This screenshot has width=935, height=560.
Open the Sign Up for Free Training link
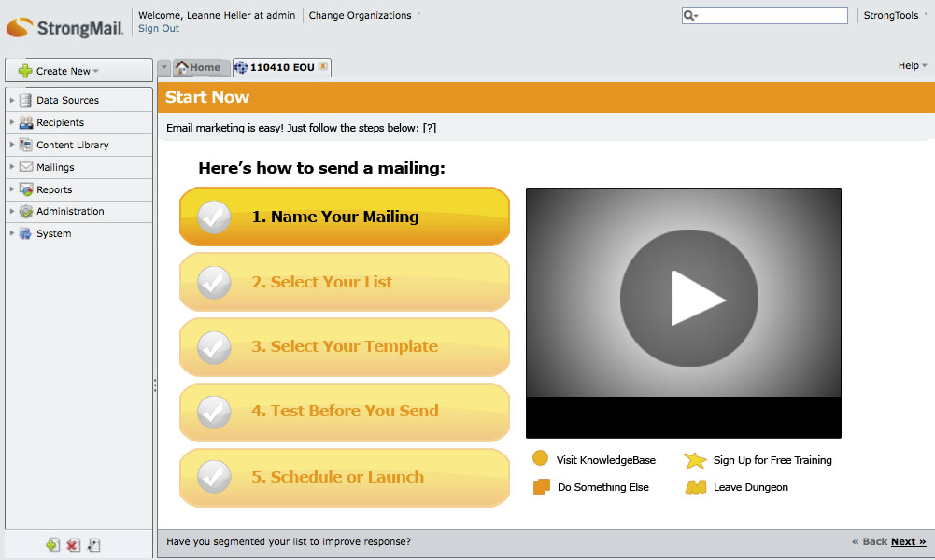click(772, 460)
